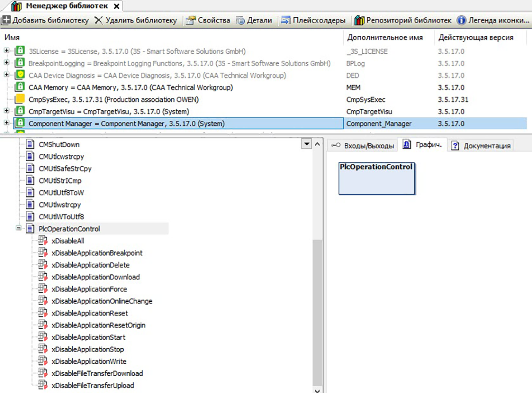Select the xDisableAll input item
The image size is (532, 393).
[x=68, y=241]
